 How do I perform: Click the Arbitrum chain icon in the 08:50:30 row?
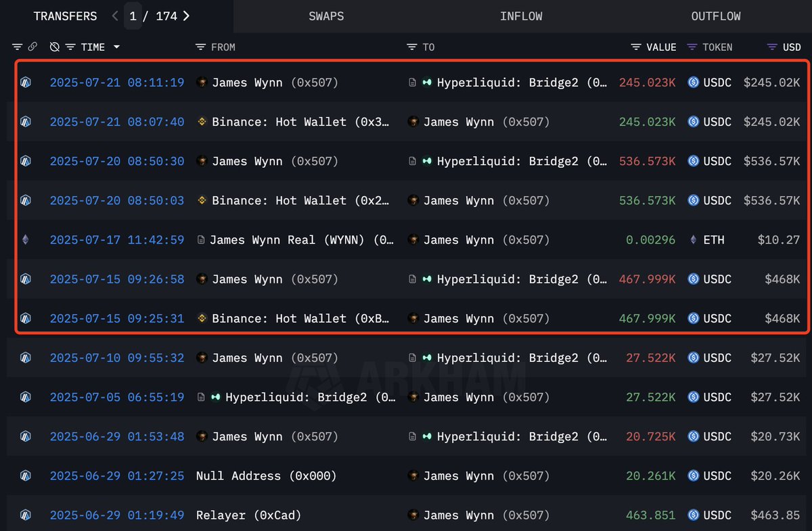[25, 161]
